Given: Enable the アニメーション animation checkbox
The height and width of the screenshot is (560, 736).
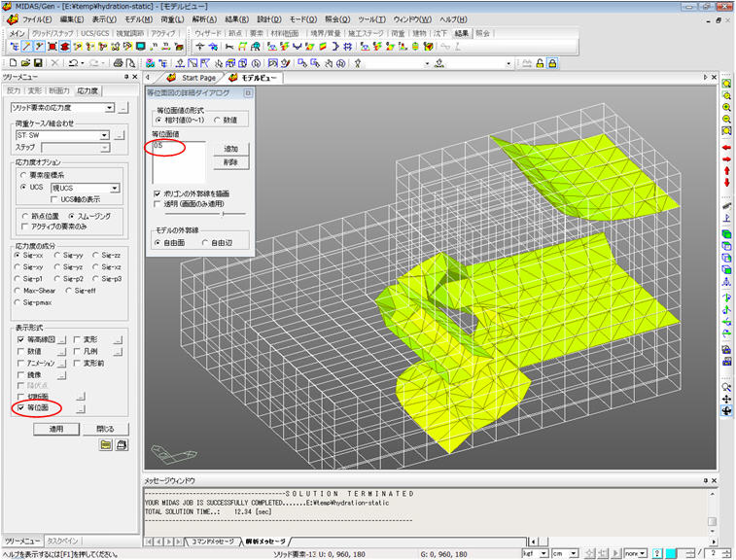Looking at the screenshot, I should [20, 363].
